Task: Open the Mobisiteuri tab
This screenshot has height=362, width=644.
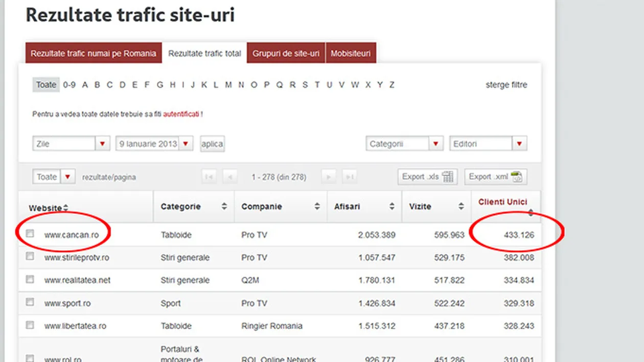Action: [x=351, y=53]
